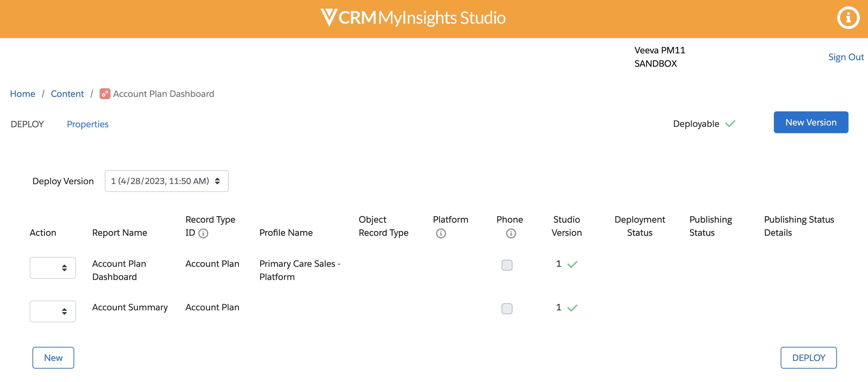The image size is (868, 382).
Task: Open Action dropdown for Account Summary
Action: point(53,312)
